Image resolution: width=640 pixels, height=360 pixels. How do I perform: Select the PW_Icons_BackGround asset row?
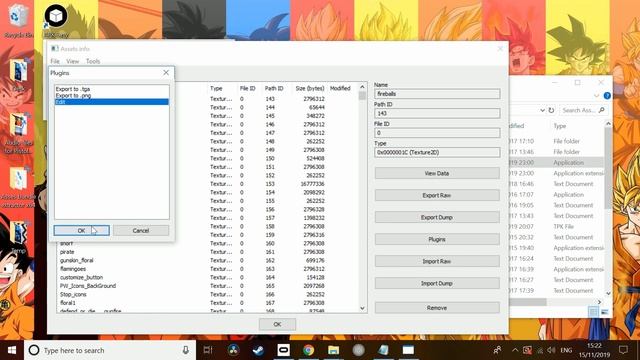[x=207, y=286]
